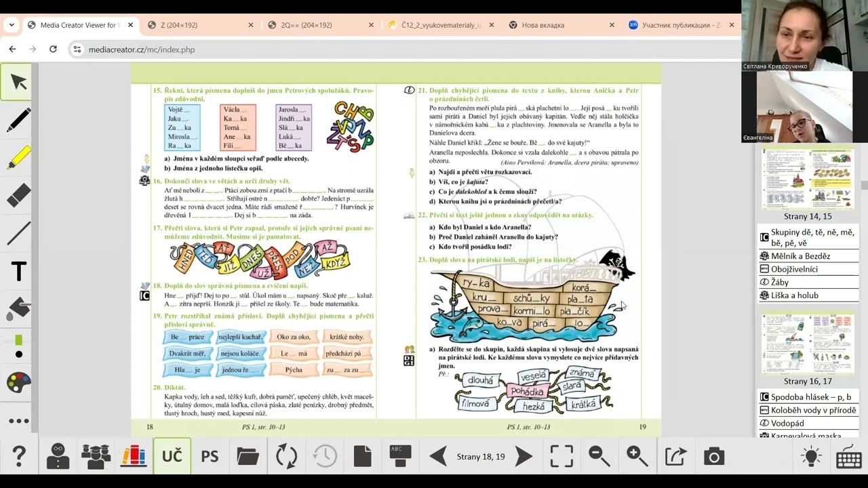
Task: Open Strany 16, 17 page thumbnail
Action: click(x=807, y=343)
